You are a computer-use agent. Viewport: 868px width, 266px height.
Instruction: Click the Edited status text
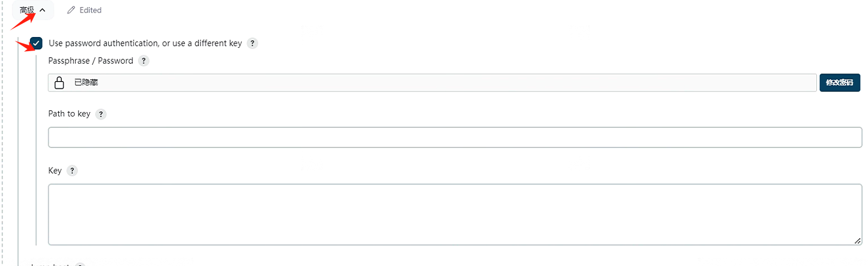pyautogui.click(x=90, y=10)
